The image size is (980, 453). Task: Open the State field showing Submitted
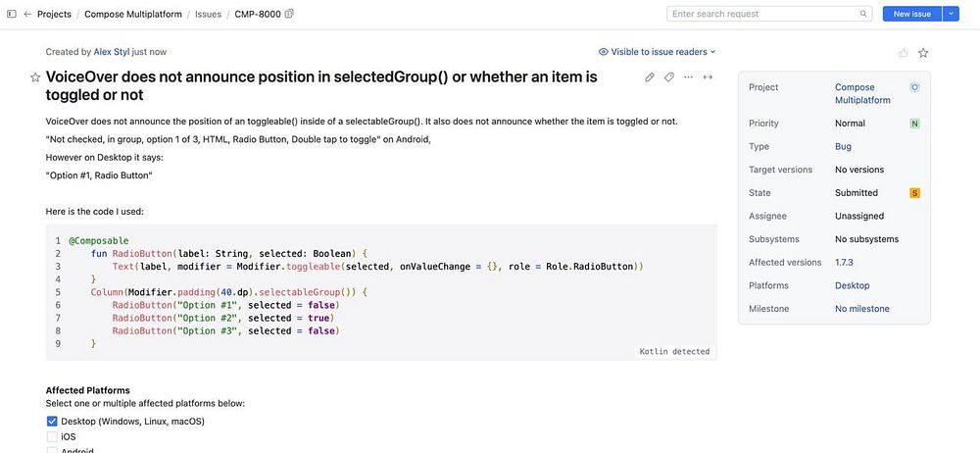coord(857,193)
